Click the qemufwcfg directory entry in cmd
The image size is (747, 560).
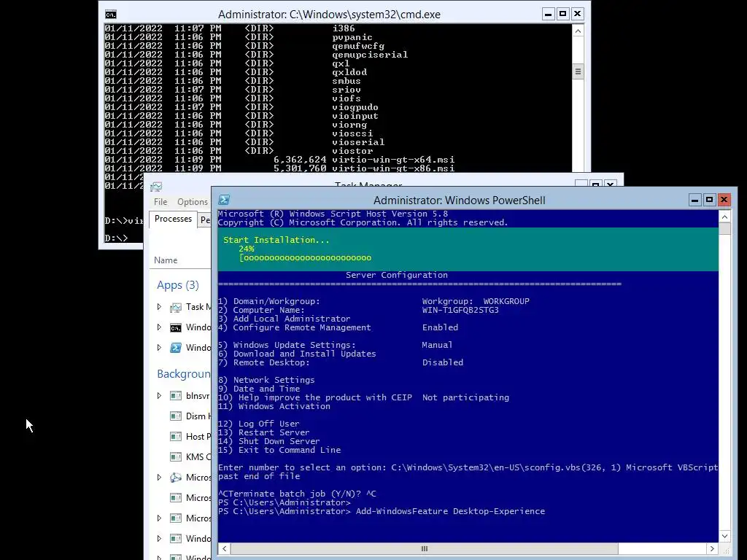tap(358, 46)
